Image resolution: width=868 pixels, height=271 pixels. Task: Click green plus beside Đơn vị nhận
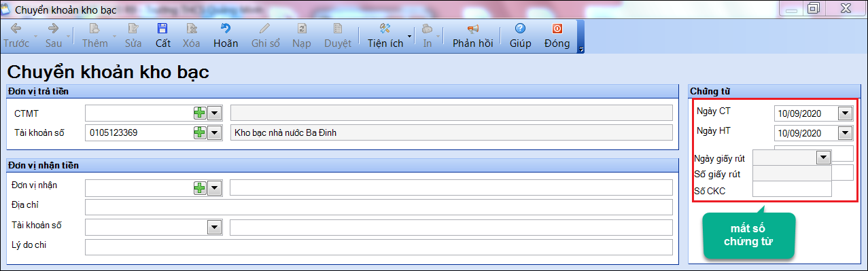tap(200, 187)
